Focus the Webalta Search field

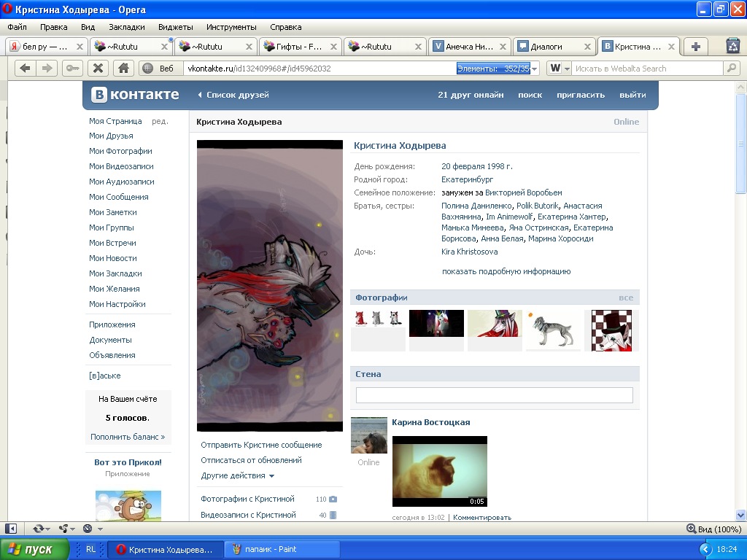(x=647, y=69)
